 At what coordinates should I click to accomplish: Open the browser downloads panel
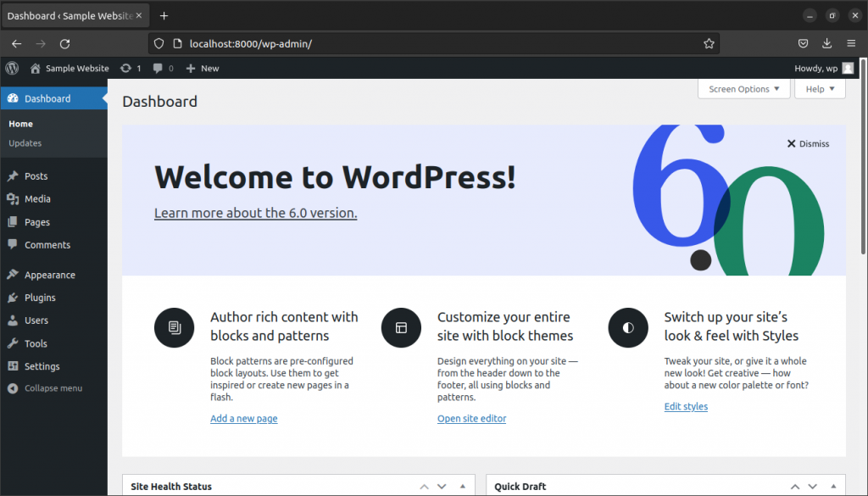pos(827,44)
